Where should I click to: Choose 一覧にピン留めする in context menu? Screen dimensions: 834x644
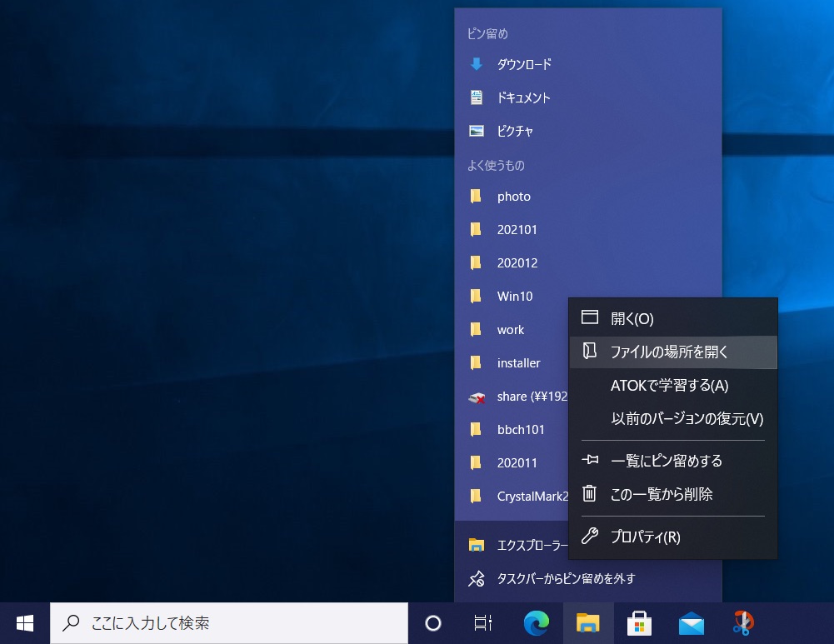673,461
